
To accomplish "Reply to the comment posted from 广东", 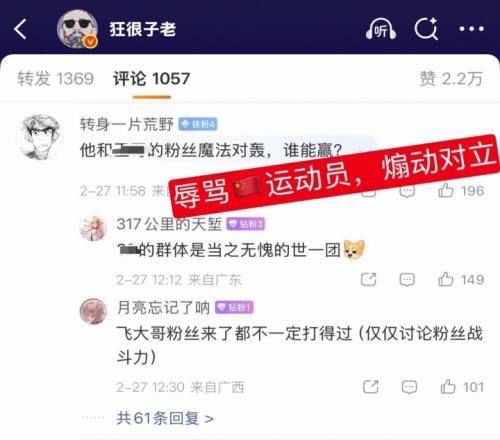I will (407, 280).
